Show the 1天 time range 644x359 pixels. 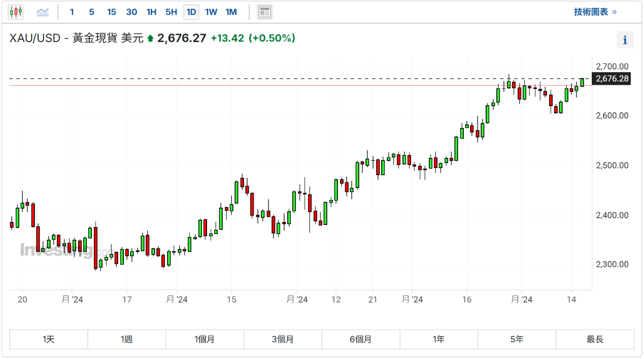click(x=49, y=339)
